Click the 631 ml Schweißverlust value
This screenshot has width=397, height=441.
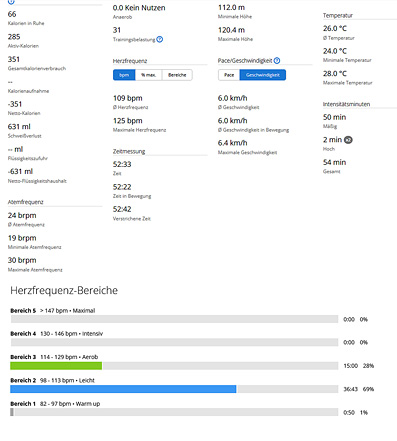click(x=19, y=127)
